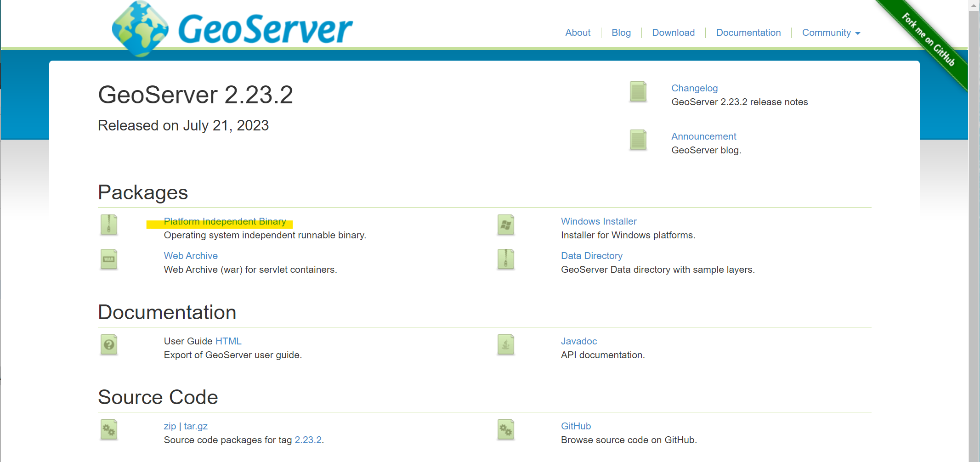Viewport: 980px width, 462px height.
Task: Click the 'Released on July 21, 2023' text
Action: [x=183, y=125]
